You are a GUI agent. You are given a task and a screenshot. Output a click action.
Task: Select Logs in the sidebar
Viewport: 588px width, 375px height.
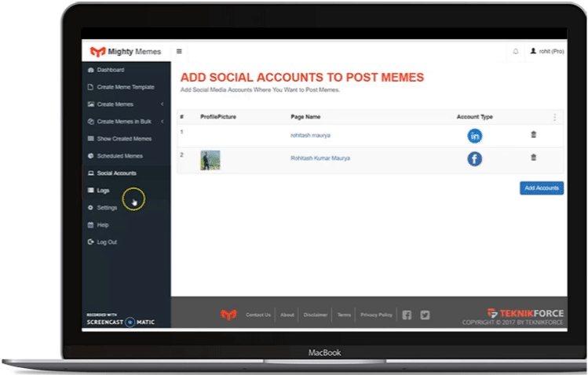point(103,191)
